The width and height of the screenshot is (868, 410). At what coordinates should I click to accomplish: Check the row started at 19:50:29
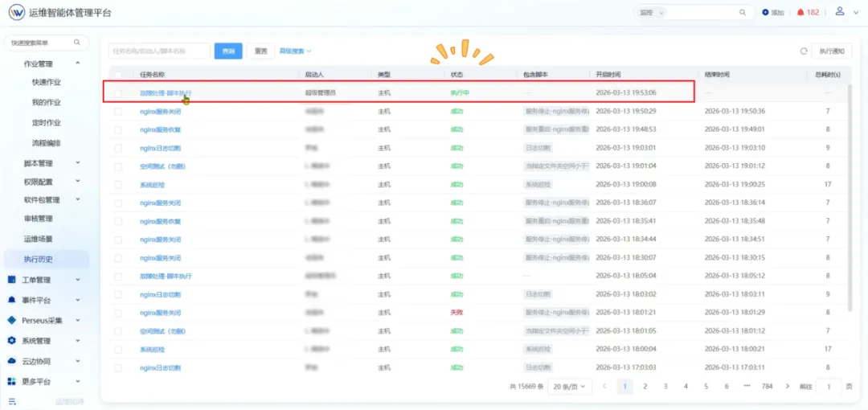[118, 112]
